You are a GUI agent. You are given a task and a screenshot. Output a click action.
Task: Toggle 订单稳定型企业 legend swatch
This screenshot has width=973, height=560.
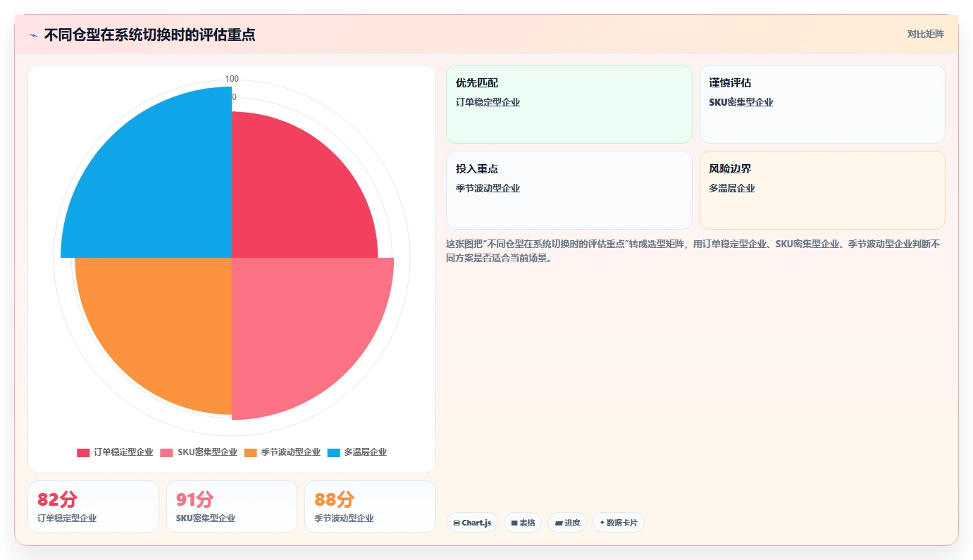tap(83, 452)
